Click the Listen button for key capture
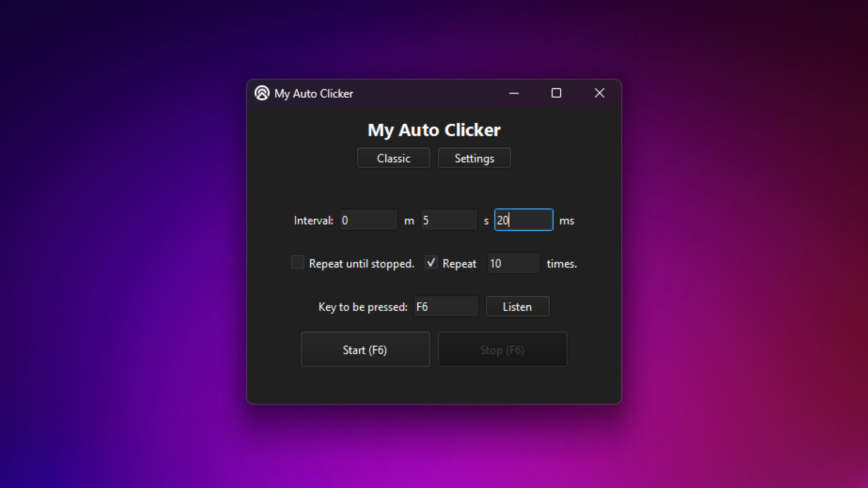The image size is (868, 488). (517, 306)
